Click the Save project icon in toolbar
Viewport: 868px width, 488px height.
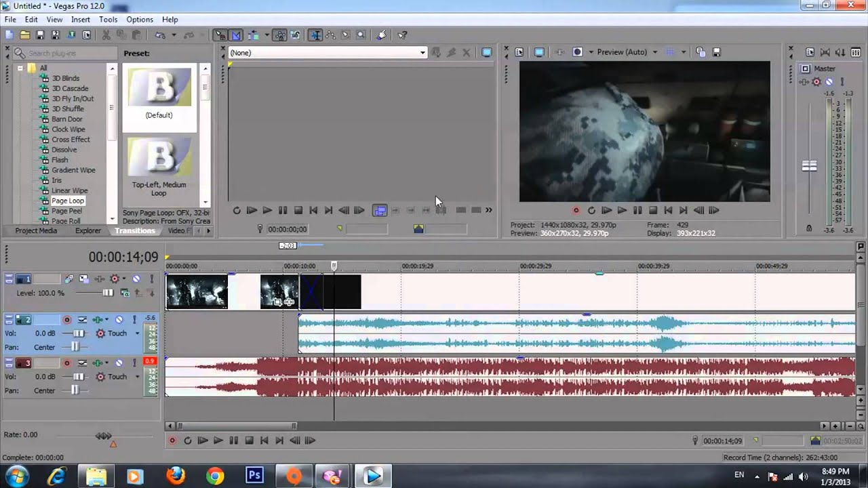pyautogui.click(x=40, y=35)
